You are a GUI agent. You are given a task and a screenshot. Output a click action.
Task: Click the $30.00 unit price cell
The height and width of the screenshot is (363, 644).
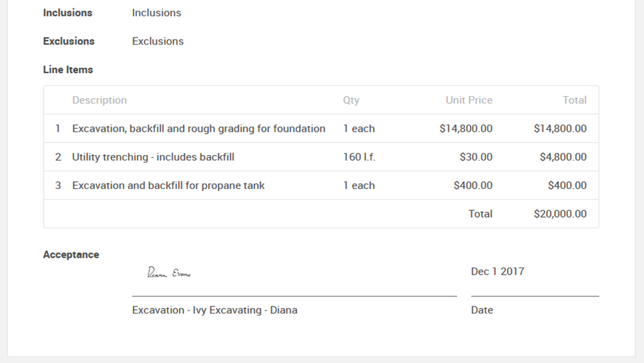point(476,157)
